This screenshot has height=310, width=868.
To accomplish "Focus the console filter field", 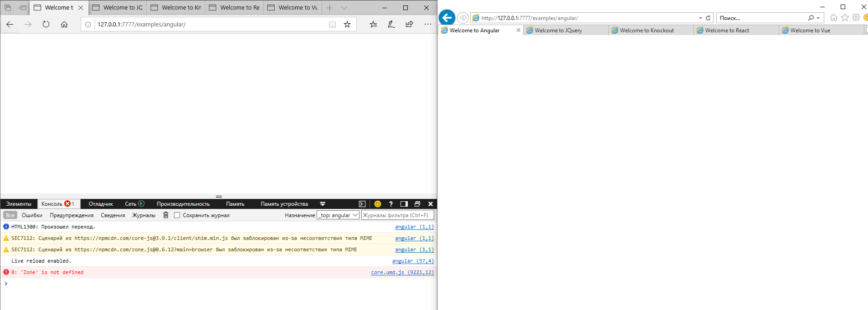I will pyautogui.click(x=397, y=215).
